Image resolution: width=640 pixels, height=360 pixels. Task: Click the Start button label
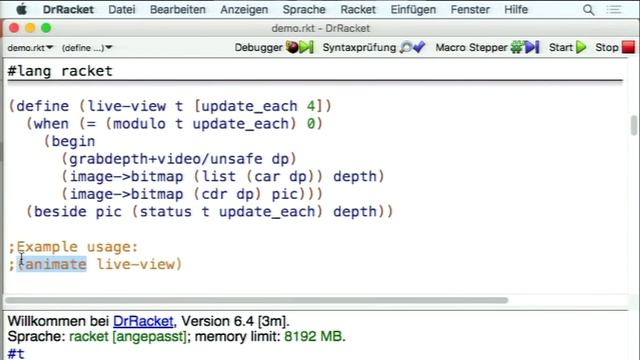pos(560,47)
